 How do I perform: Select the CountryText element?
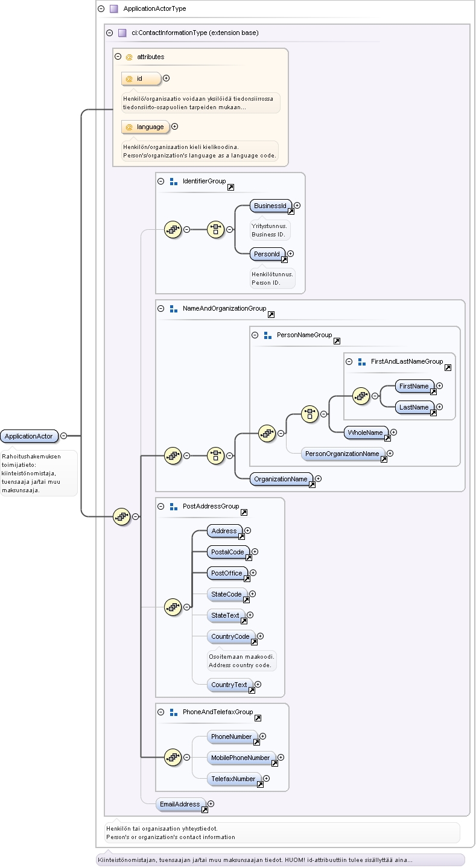230,685
